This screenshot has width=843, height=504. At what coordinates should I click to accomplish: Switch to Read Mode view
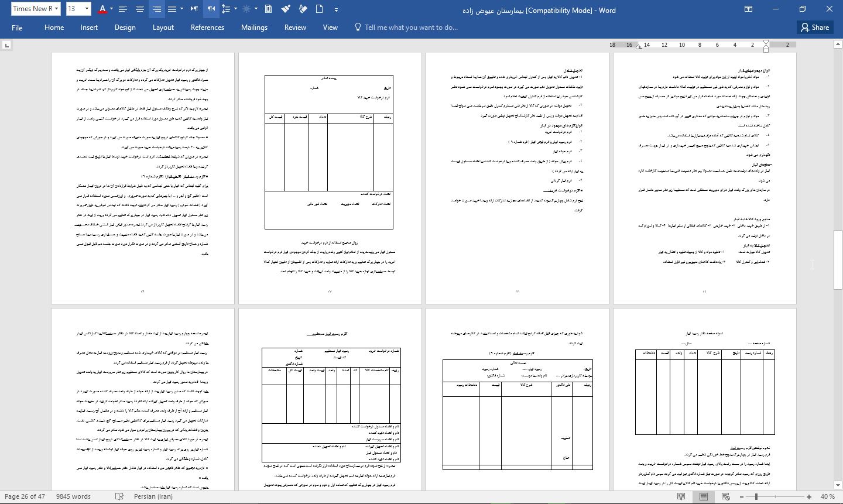tap(681, 496)
